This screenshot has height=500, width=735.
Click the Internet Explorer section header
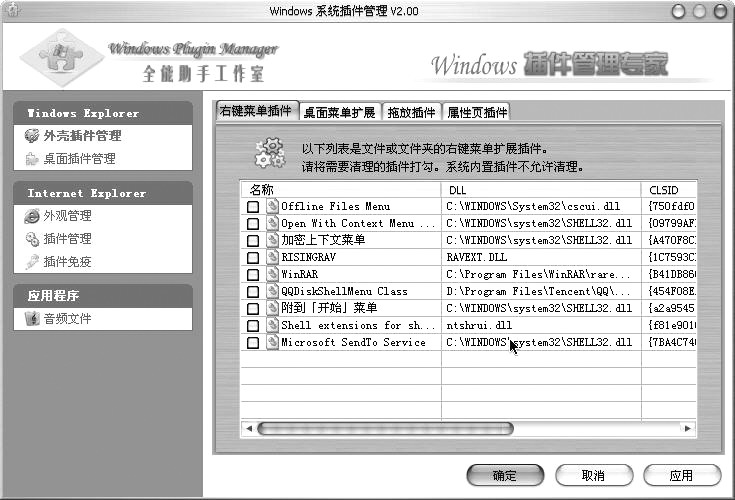point(103,194)
